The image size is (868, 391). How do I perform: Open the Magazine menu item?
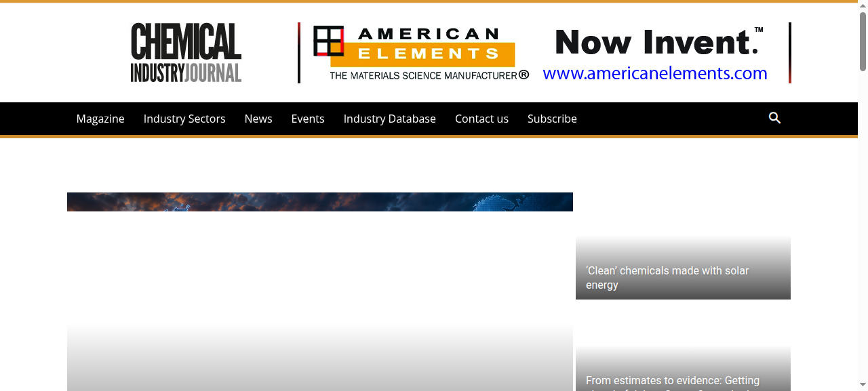pos(100,119)
